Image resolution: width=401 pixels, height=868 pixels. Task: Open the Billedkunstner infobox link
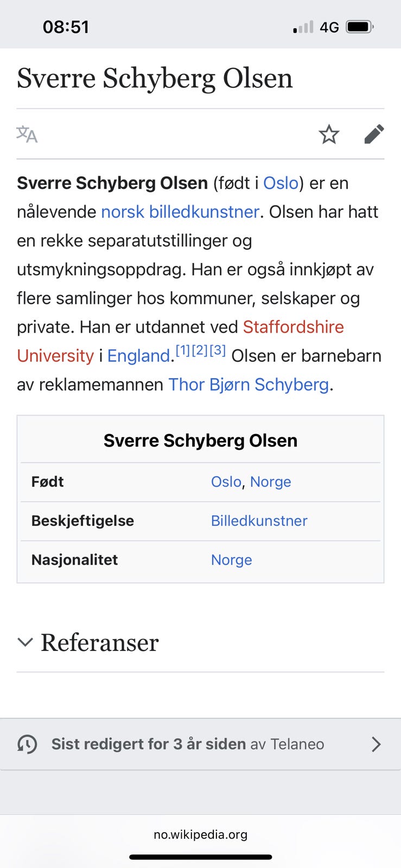259,521
